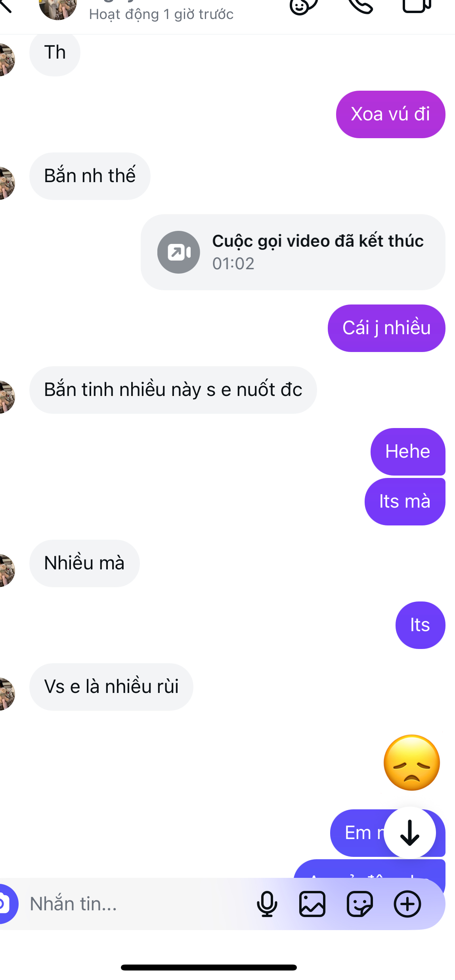Select the "Hehe" message bubble
This screenshot has height=980, width=455.
[x=407, y=451]
